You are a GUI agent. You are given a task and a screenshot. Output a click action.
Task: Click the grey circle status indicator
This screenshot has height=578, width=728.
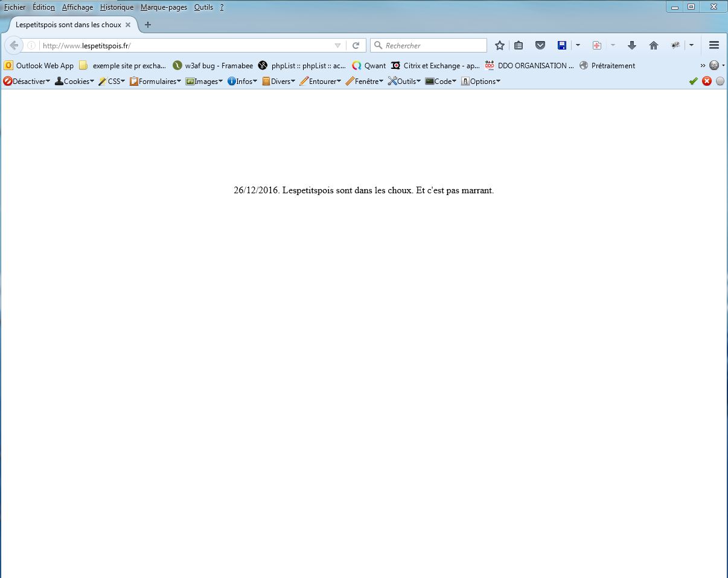(x=720, y=82)
